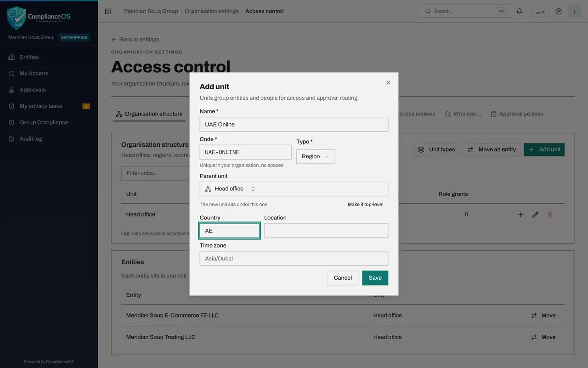Click the top Search box

465,11
